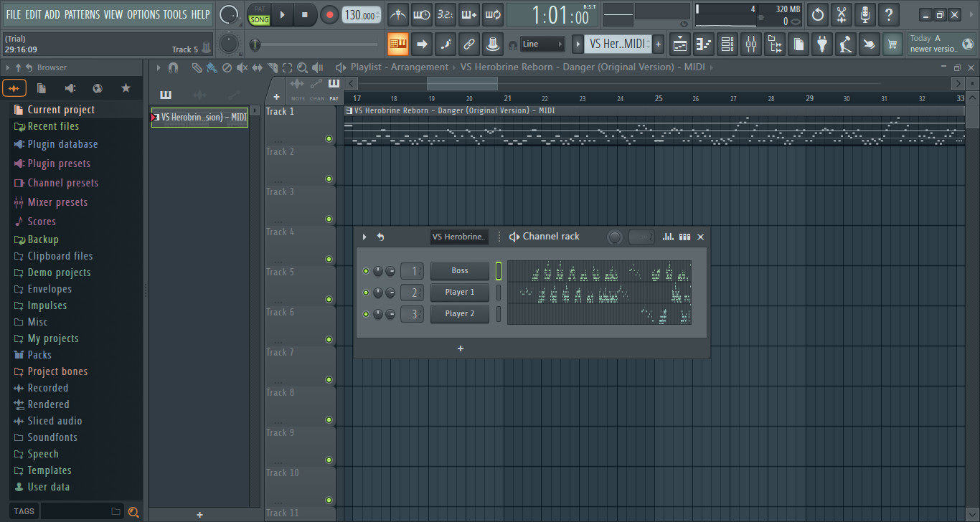Viewport: 980px width, 522px height.
Task: Click the Player 1 channel button
Action: click(459, 292)
